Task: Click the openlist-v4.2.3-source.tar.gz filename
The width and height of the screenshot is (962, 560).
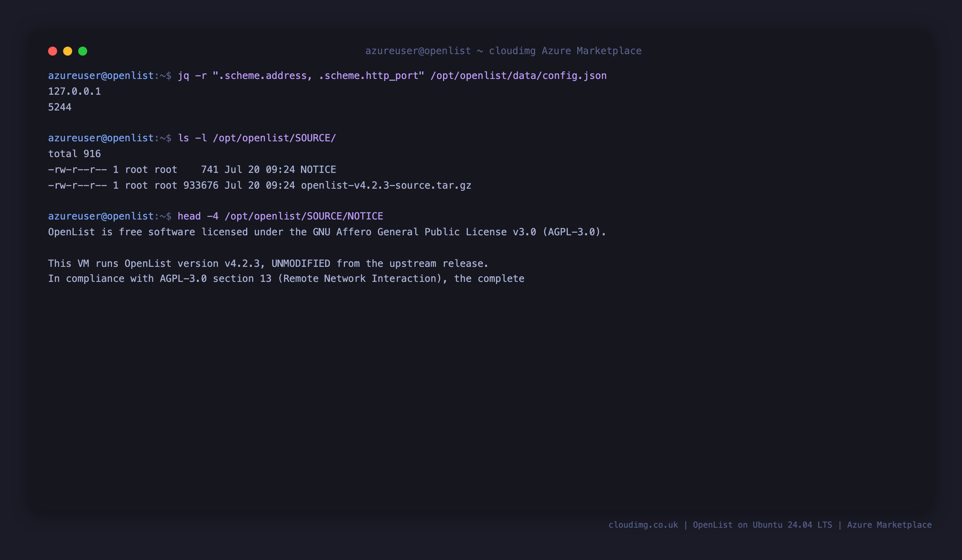Action: 386,186
